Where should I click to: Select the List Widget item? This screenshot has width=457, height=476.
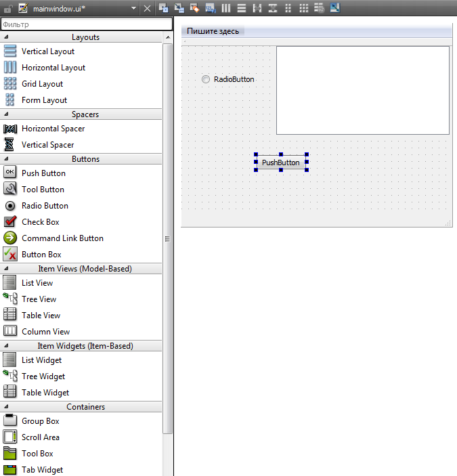[x=81, y=360]
